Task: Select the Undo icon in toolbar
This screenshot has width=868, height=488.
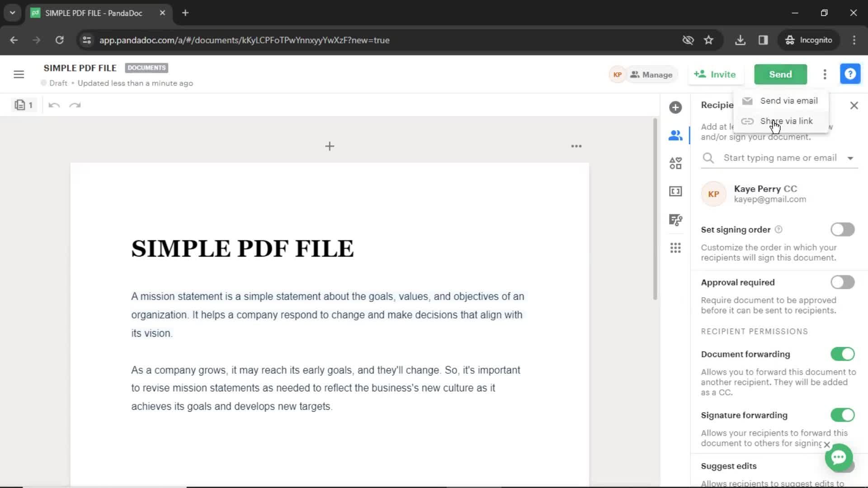Action: point(54,105)
